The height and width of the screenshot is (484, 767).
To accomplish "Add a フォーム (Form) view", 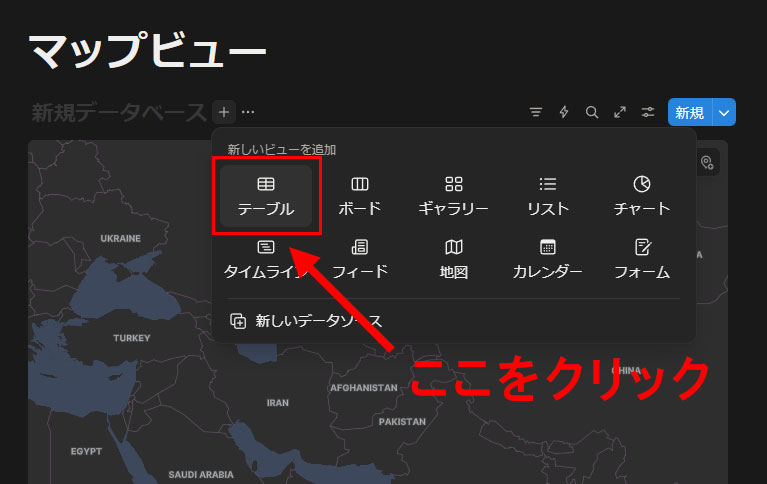I will click(642, 258).
